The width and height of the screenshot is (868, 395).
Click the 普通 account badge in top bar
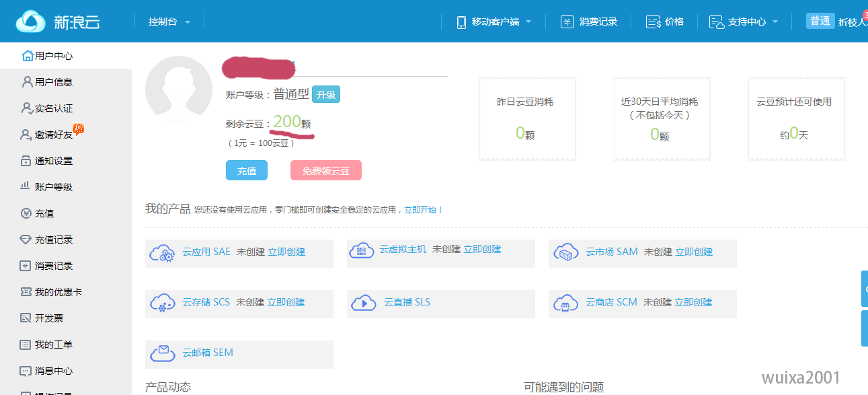click(820, 21)
